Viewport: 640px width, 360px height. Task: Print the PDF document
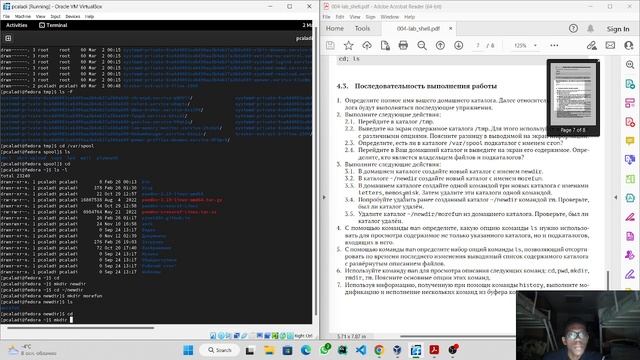(403, 45)
